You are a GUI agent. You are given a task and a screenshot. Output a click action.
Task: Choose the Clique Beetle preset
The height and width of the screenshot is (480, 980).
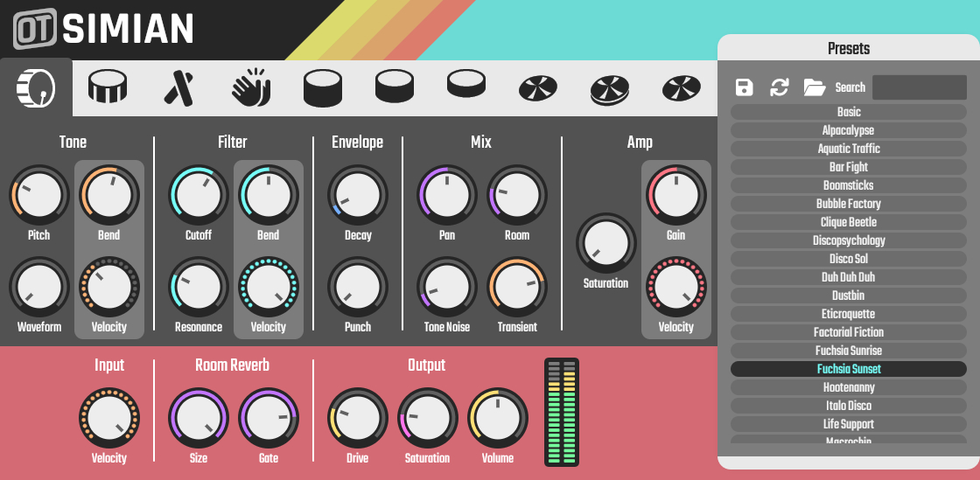tap(849, 222)
